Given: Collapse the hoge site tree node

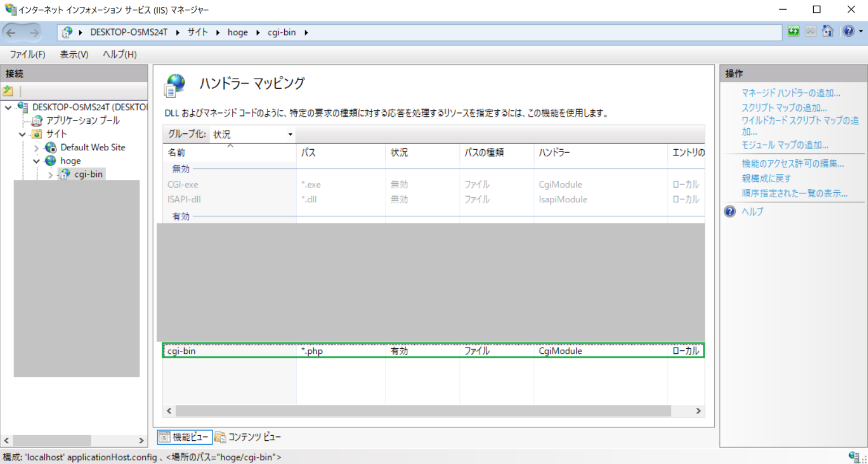Looking at the screenshot, I should point(35,161).
